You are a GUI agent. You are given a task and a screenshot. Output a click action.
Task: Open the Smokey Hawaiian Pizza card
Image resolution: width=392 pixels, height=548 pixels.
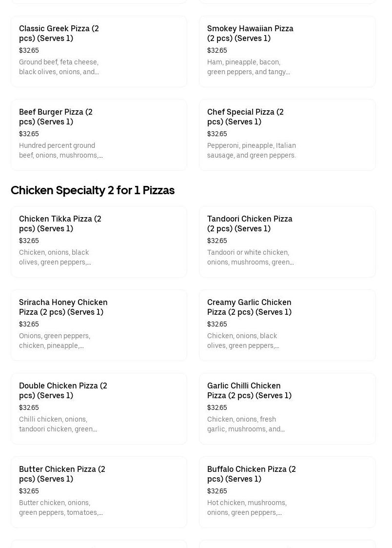(287, 51)
